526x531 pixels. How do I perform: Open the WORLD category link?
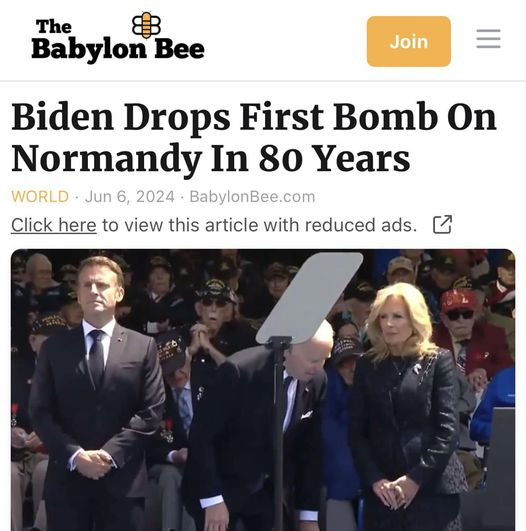40,196
